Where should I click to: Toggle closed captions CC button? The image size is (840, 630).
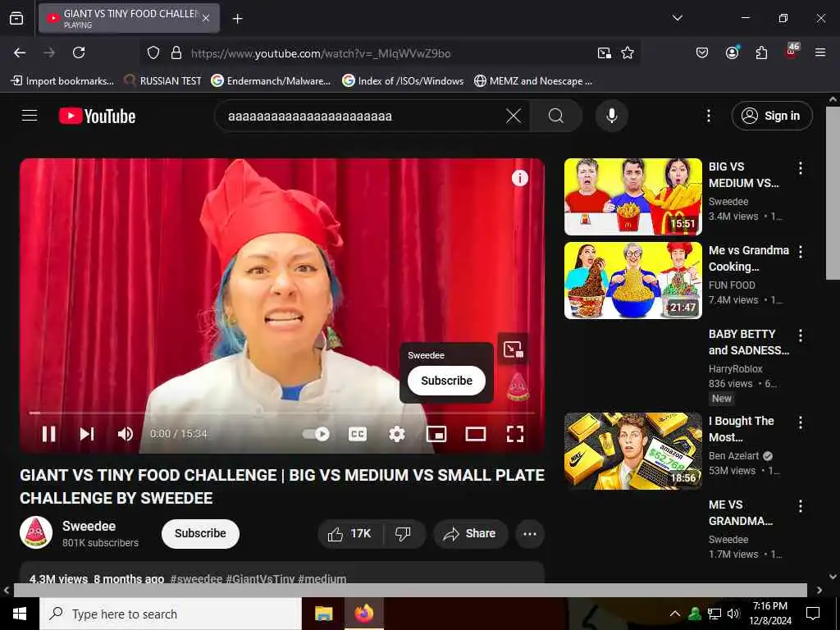tap(358, 434)
